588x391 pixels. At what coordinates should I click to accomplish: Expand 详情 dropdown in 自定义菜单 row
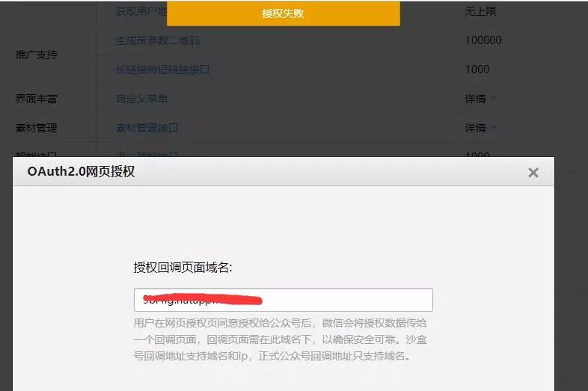[x=480, y=99]
